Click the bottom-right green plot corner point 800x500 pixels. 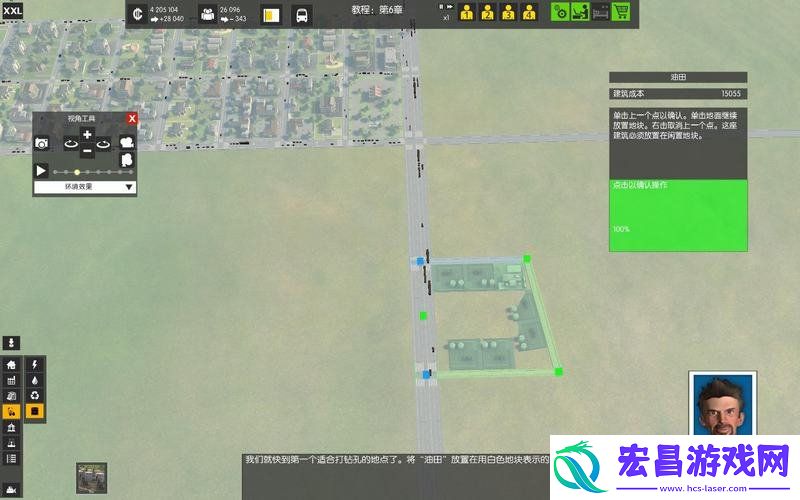[559, 371]
